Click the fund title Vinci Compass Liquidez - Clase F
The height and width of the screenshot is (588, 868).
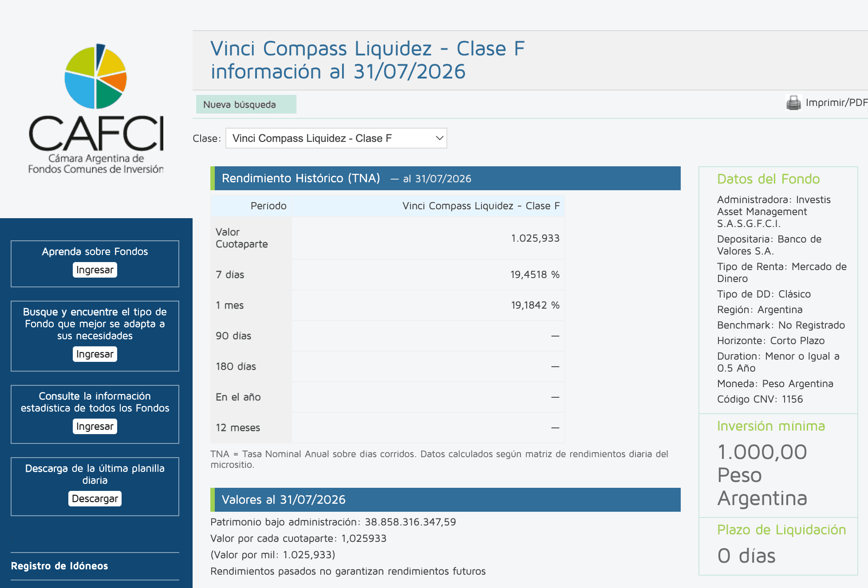(x=367, y=48)
